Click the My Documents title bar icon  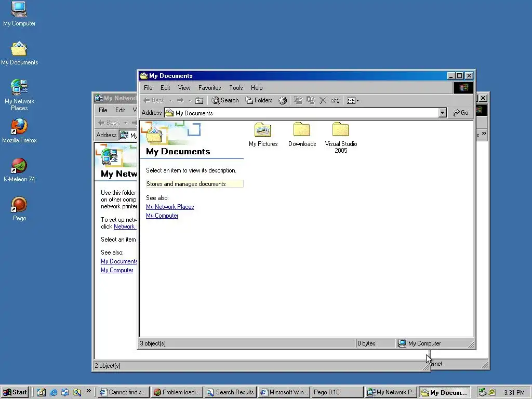144,76
